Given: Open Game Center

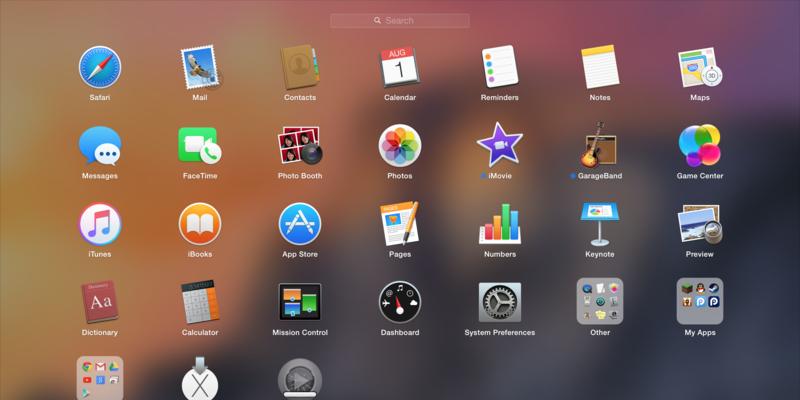Looking at the screenshot, I should pos(699,145).
